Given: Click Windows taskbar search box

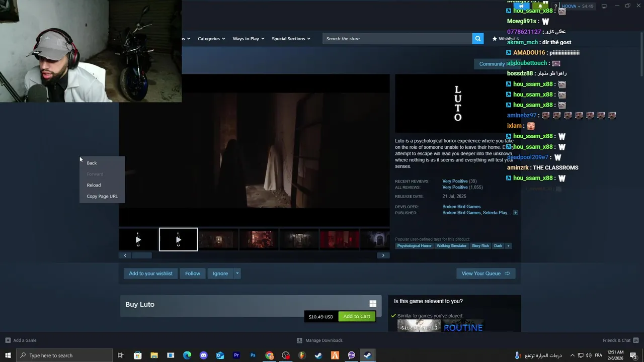Looking at the screenshot, I should 64,355.
